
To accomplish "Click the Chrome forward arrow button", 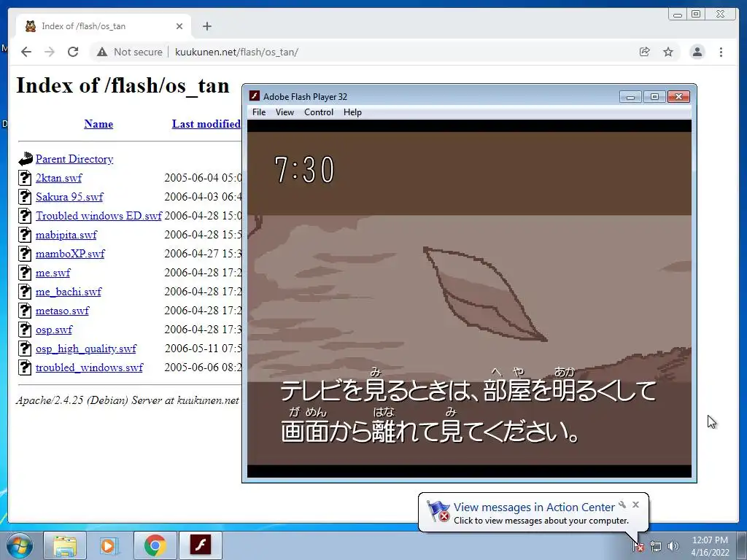I will pyautogui.click(x=50, y=52).
